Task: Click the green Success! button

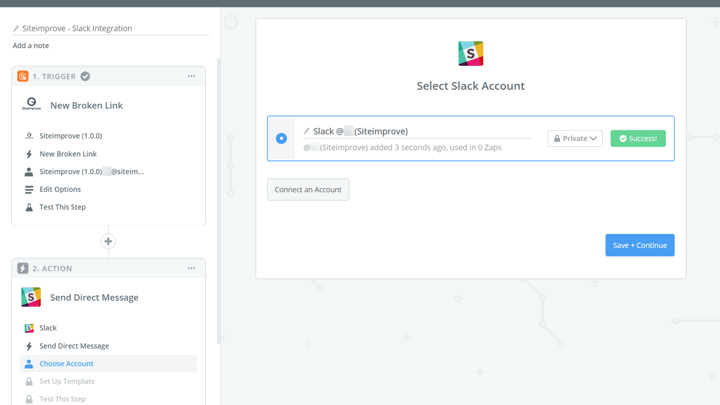Action: (x=637, y=138)
